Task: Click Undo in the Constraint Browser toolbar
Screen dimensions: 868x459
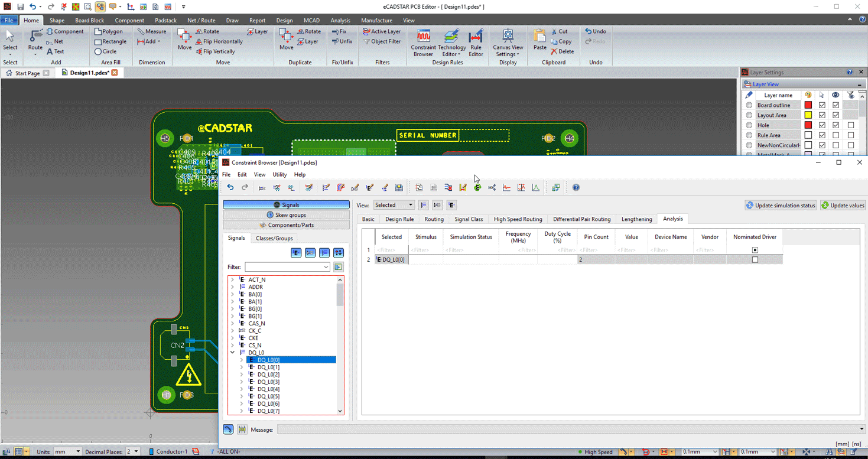Action: [x=230, y=188]
